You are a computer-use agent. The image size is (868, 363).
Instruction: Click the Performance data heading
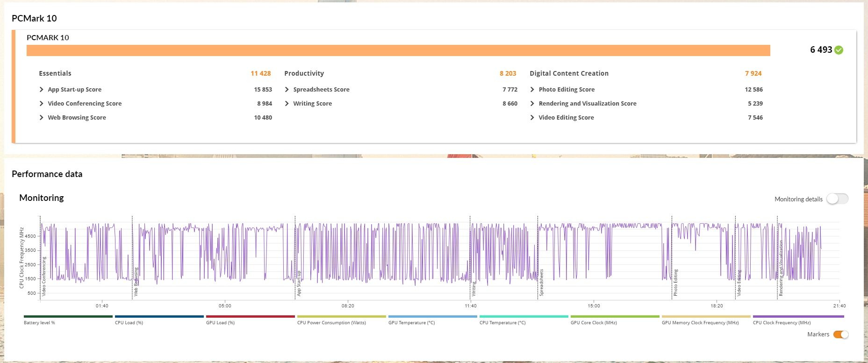[47, 174]
